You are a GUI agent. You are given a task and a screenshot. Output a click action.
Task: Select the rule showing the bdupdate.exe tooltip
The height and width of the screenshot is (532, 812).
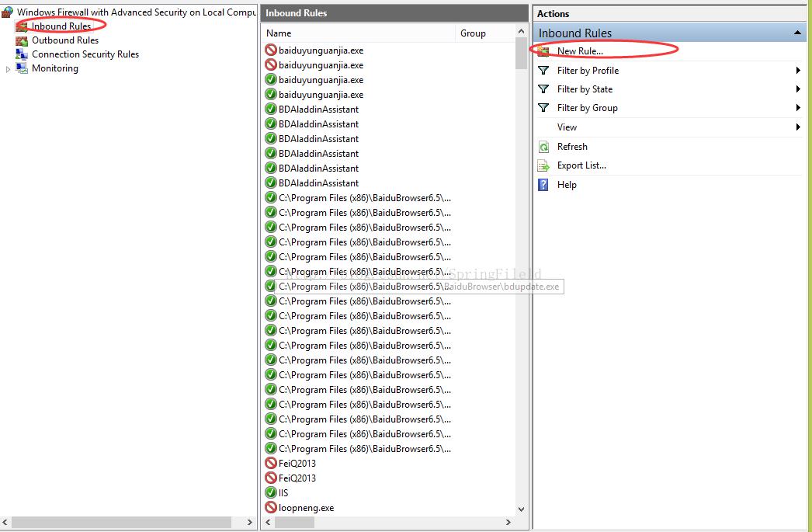pos(365,287)
